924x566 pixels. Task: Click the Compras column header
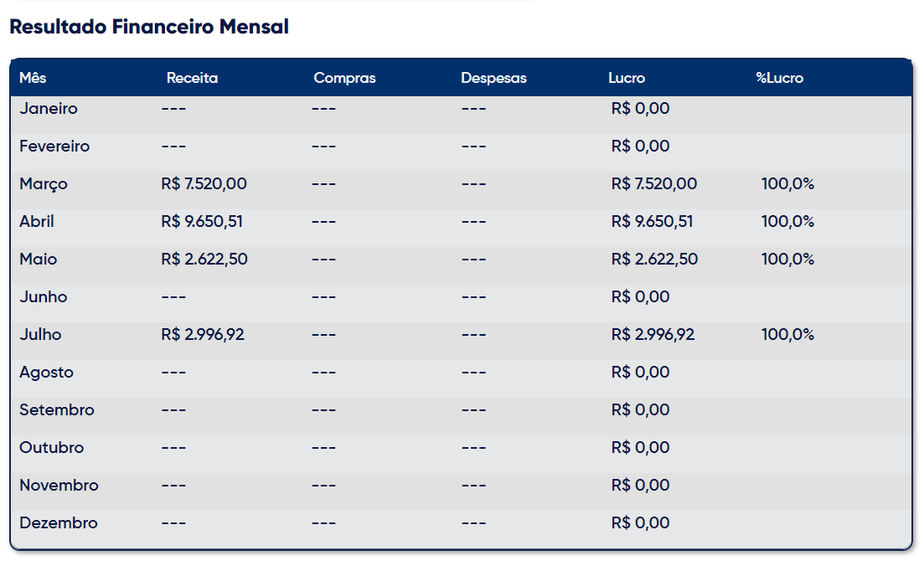pyautogui.click(x=345, y=78)
